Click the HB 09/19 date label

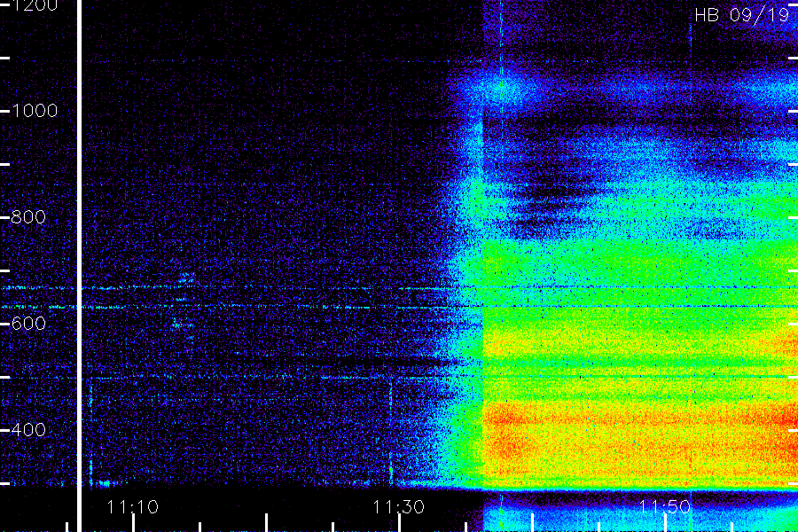tap(742, 15)
